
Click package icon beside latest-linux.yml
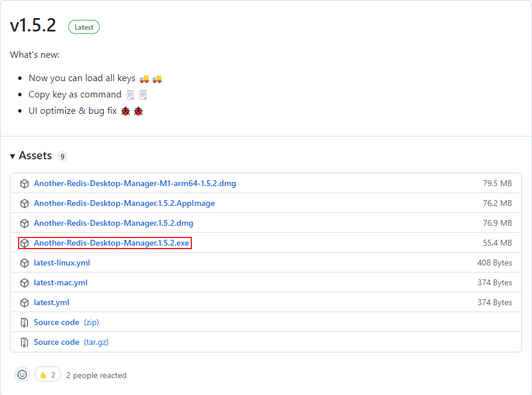pyautogui.click(x=24, y=263)
